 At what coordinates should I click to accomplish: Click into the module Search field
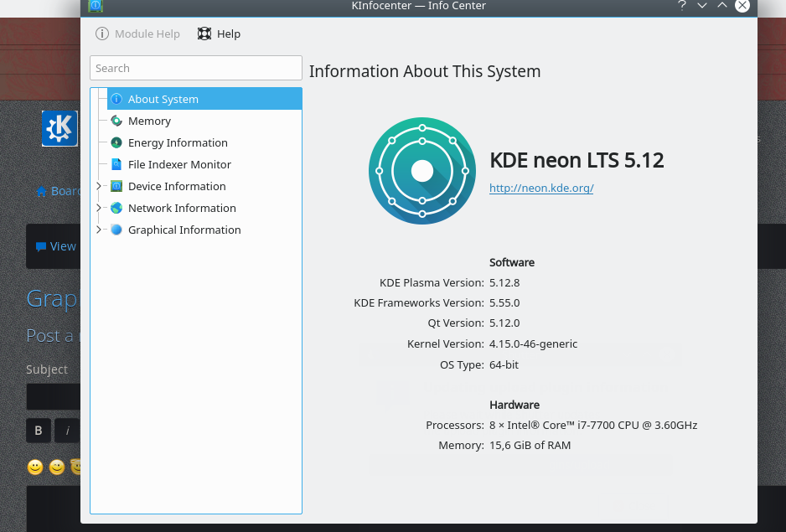(196, 68)
